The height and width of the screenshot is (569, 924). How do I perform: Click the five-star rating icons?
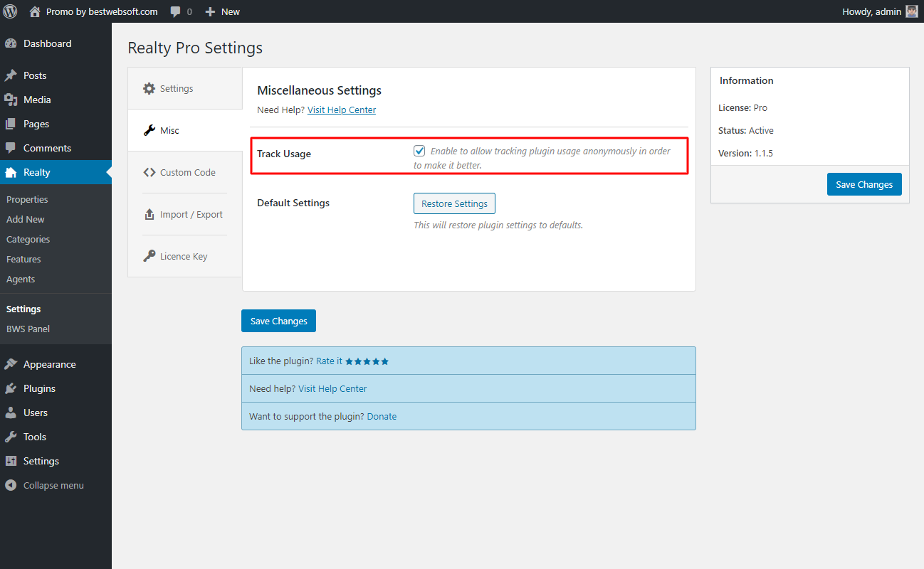[367, 361]
